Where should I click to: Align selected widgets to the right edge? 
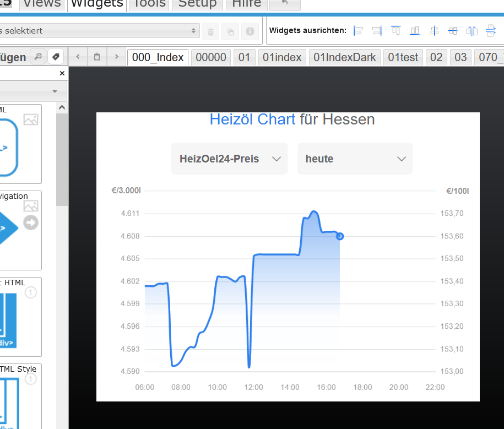click(x=377, y=31)
